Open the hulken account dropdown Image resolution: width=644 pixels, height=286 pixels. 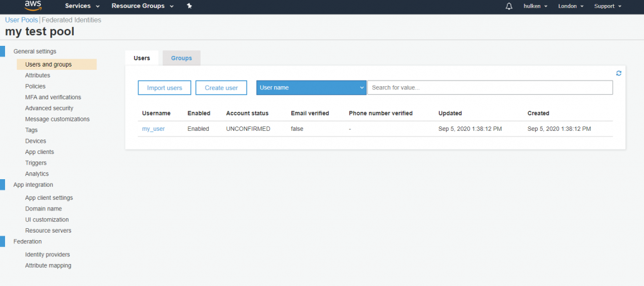pos(536,6)
